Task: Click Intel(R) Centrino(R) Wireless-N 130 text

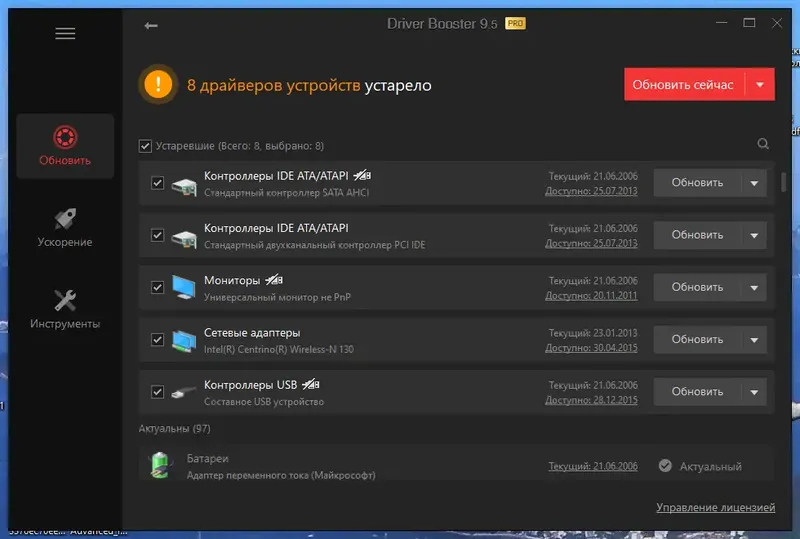Action: pyautogui.click(x=279, y=350)
